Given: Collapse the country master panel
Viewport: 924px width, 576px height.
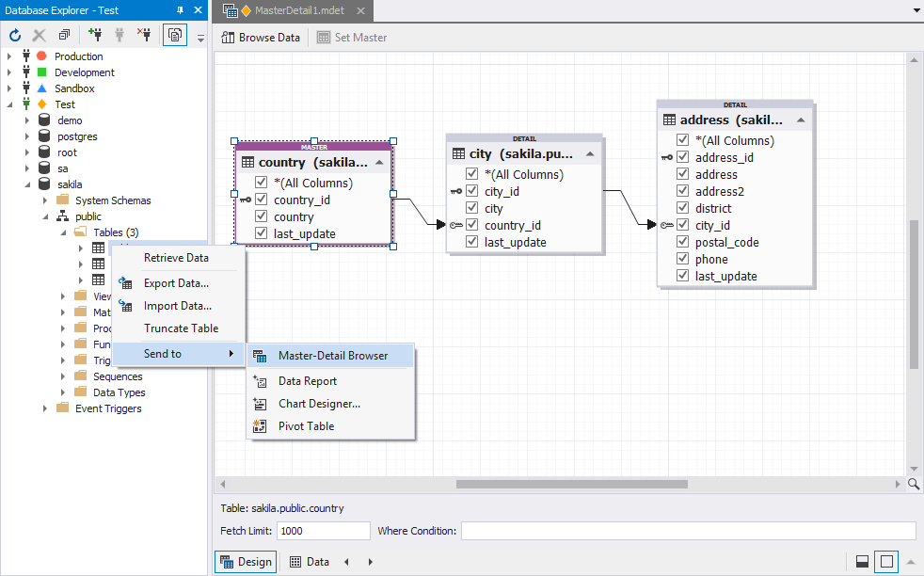Looking at the screenshot, I should [379, 162].
